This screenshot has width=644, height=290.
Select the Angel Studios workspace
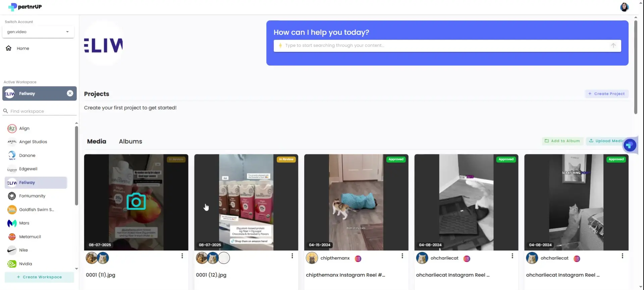point(36,142)
